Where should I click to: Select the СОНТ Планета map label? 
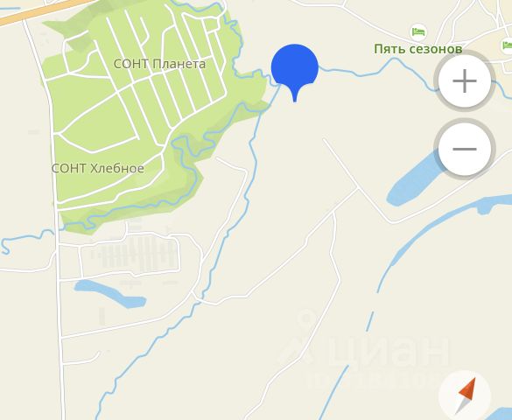[159, 64]
